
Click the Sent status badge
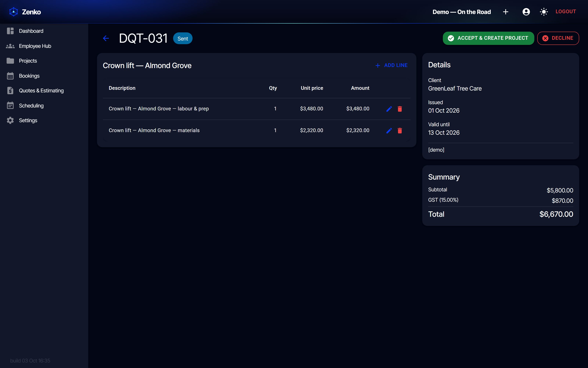[x=183, y=38]
